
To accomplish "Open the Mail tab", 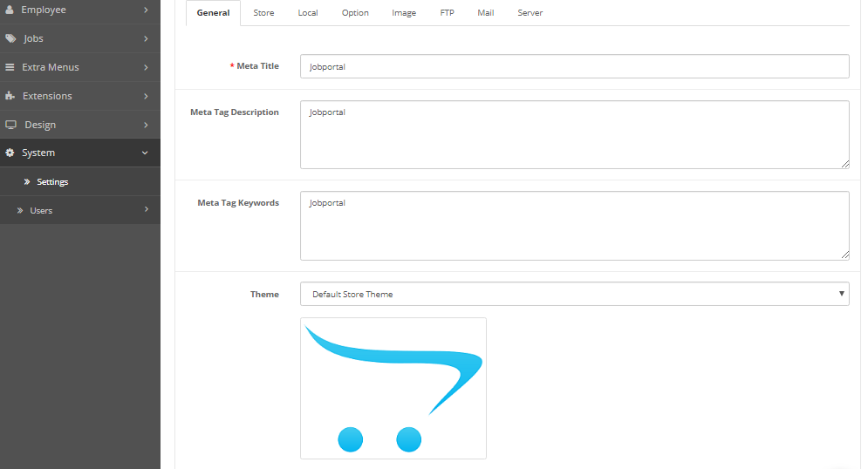I will click(x=485, y=13).
